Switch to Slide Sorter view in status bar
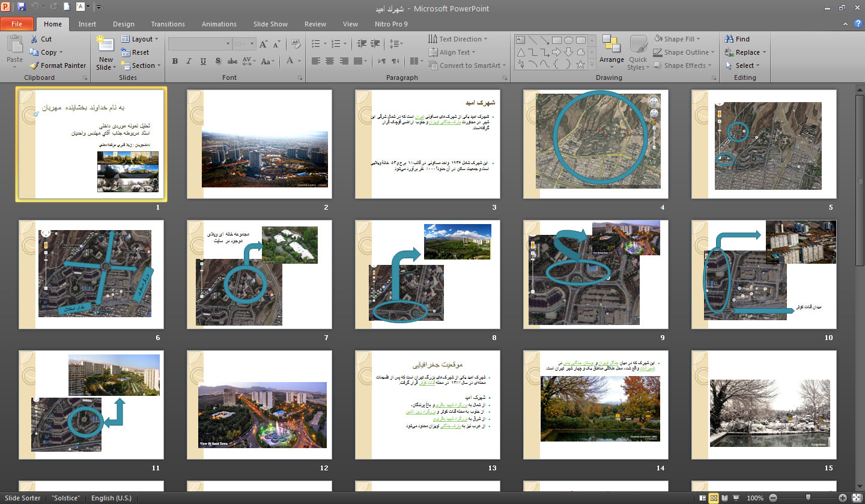This screenshot has width=865, height=504. click(714, 498)
